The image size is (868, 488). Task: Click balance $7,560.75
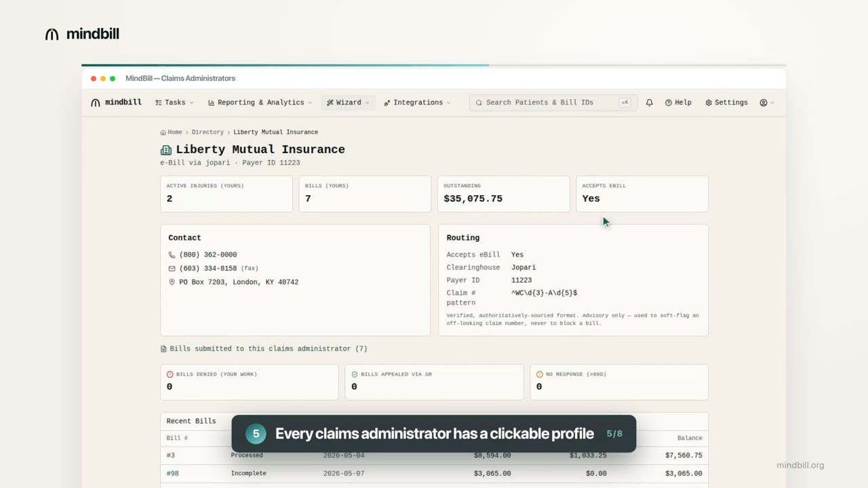pos(684,455)
